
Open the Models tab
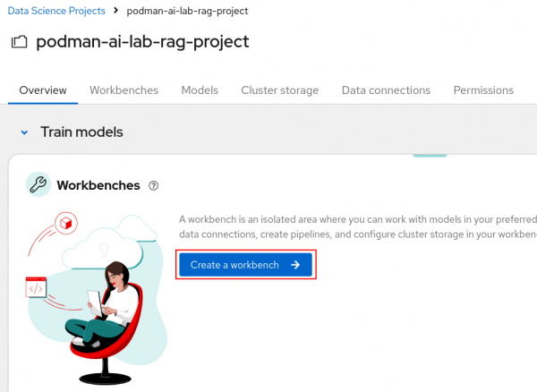pos(200,90)
